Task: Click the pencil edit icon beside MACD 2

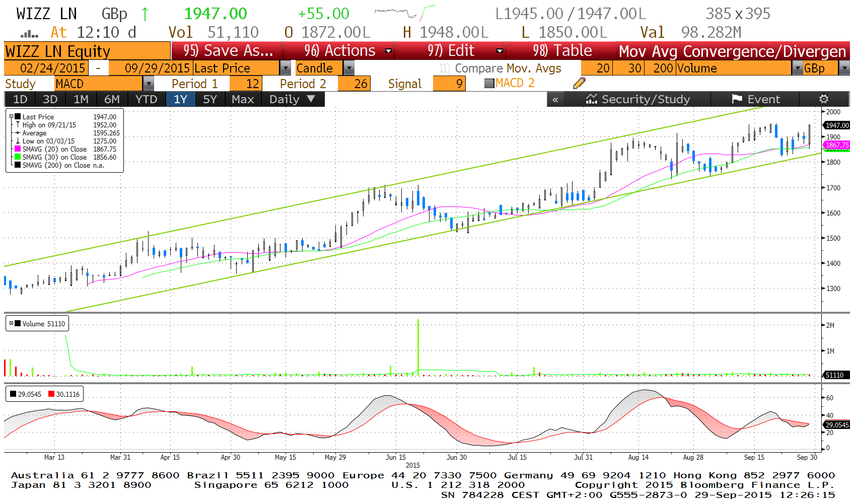Action: pos(579,84)
